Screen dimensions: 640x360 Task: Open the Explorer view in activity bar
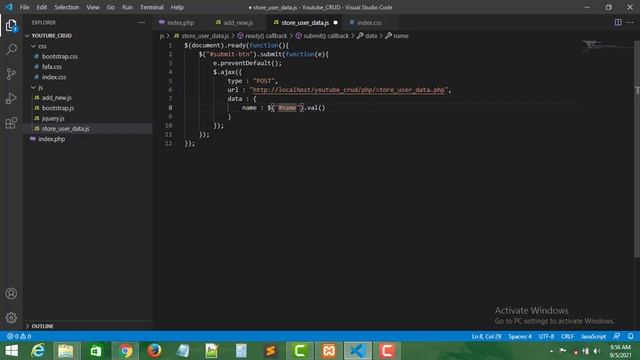coord(11,26)
